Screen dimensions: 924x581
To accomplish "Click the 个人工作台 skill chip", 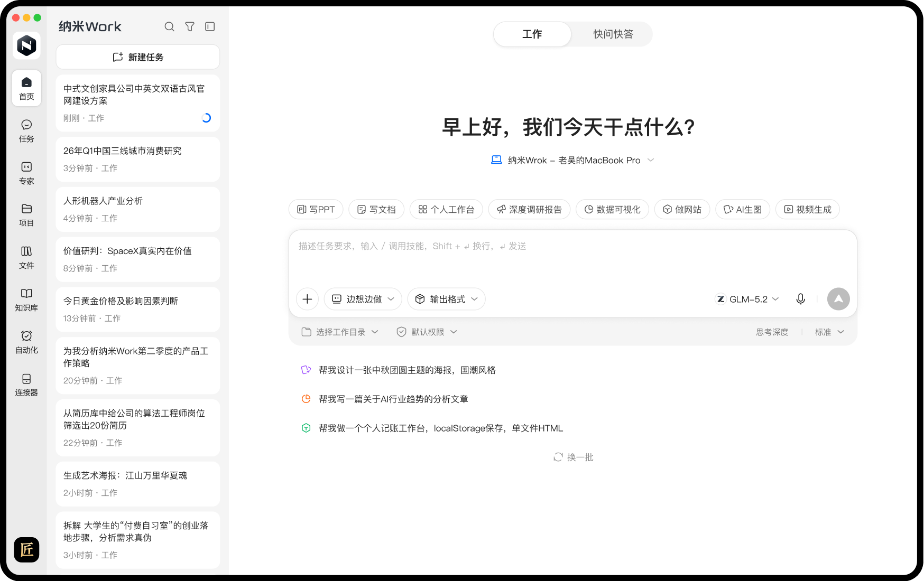I will point(446,210).
